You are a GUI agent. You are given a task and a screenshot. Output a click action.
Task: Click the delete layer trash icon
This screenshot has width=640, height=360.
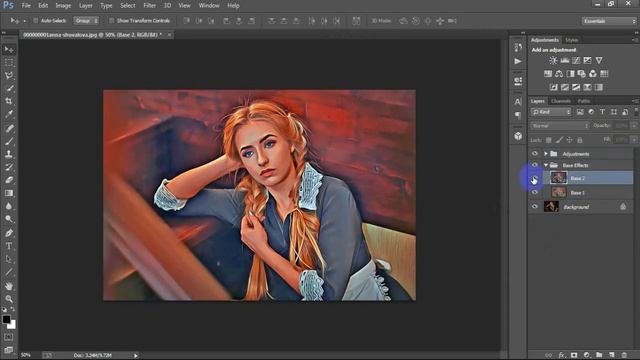[624, 355]
